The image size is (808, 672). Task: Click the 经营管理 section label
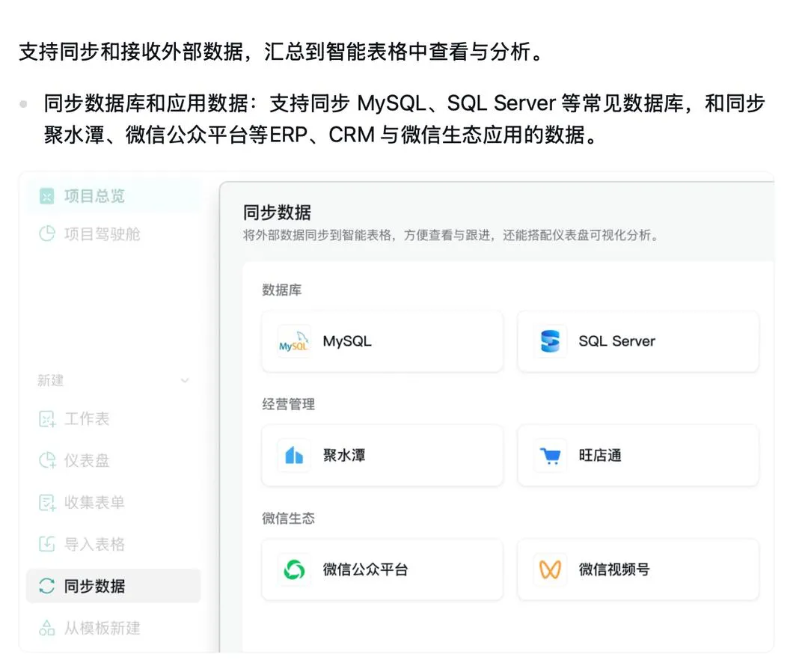(x=289, y=405)
